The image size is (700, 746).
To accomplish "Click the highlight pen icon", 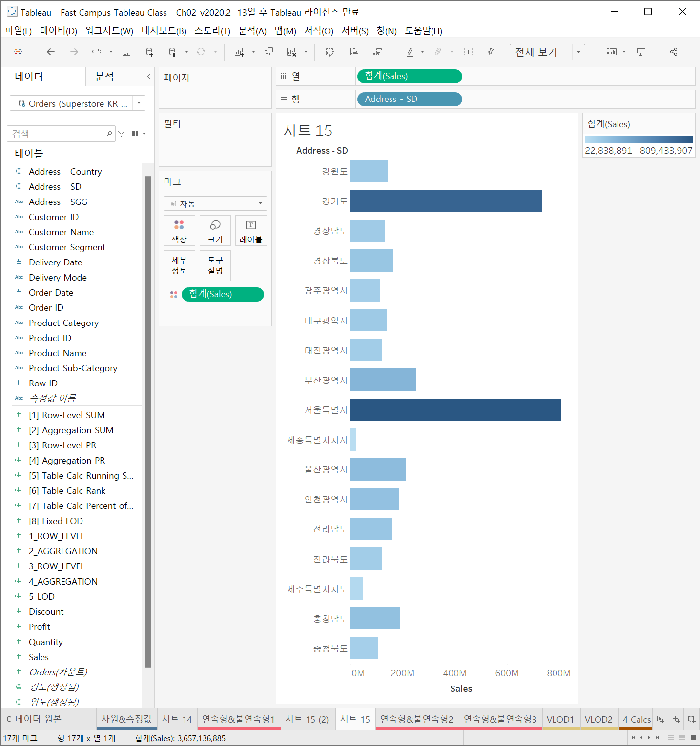I will [410, 52].
